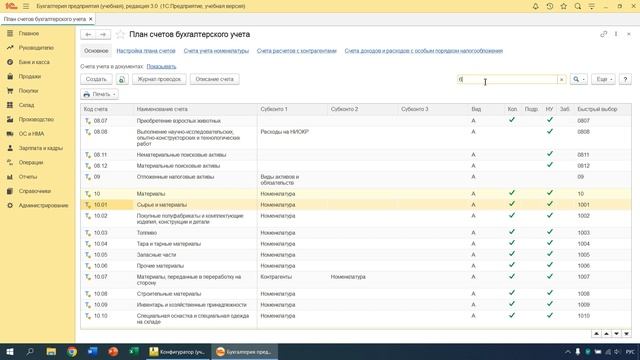Screen dimensions: 640x360
Task: Expand the Печать dropdown
Action: click(x=100, y=94)
